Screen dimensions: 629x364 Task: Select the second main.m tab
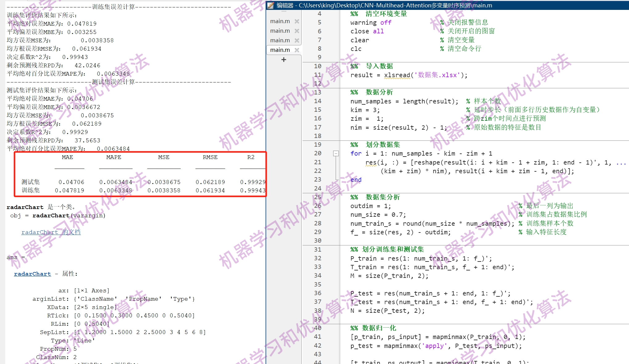click(x=280, y=31)
